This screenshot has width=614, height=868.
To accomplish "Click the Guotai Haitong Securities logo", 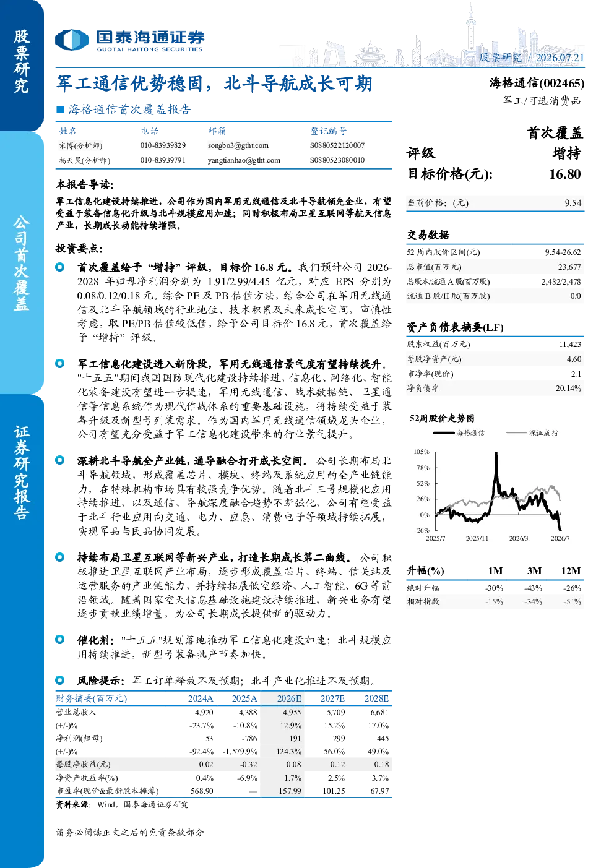I will (x=129, y=41).
